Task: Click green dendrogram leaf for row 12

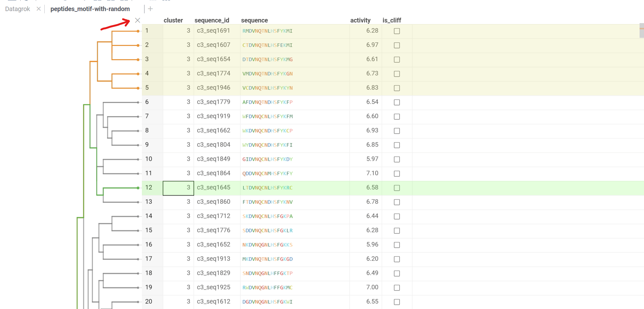Action: coord(138,188)
